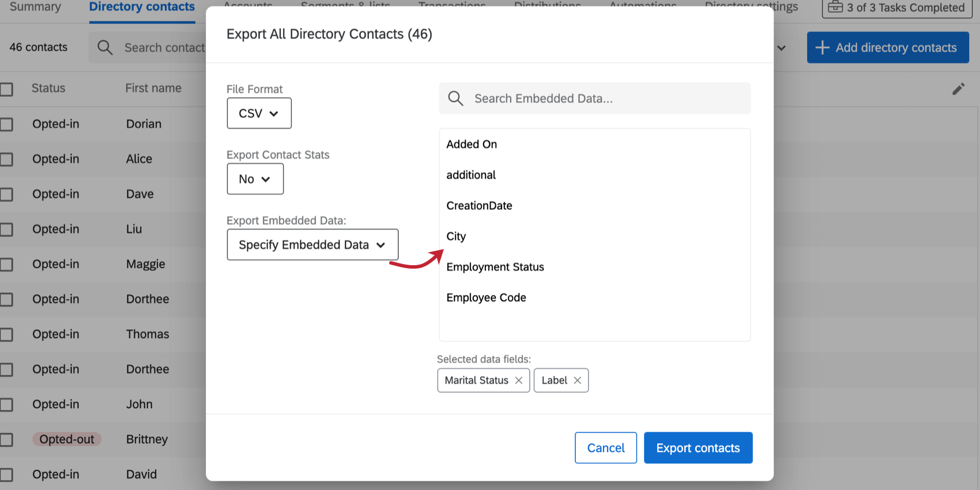980x490 pixels.
Task: Open the File Format CSV dropdown
Action: (x=259, y=114)
